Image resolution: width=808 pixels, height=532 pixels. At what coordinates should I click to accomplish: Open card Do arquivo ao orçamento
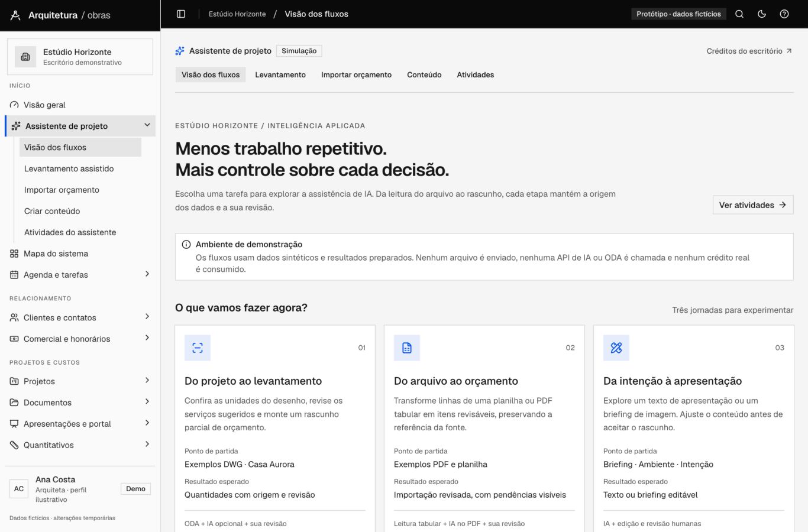tap(484, 428)
